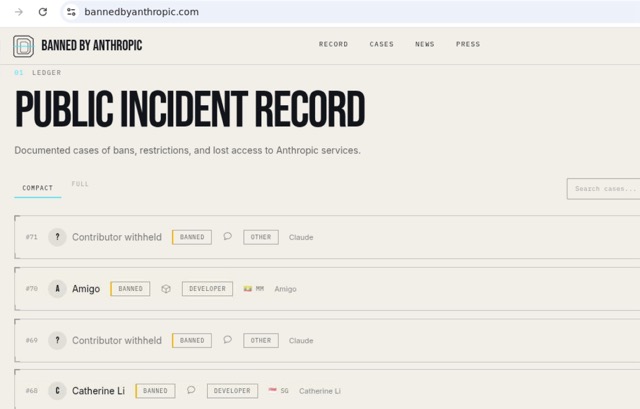The height and width of the screenshot is (409, 640).
Task: Switch to the FULL view tab
Action: (80, 184)
